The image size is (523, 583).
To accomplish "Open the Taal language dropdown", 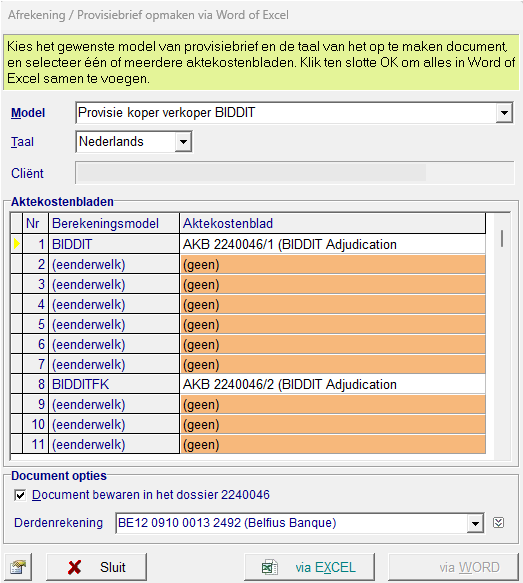I will pyautogui.click(x=183, y=142).
